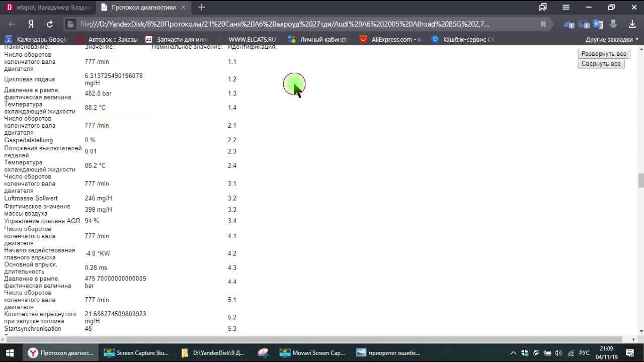
Task: Select the Luftmasse Sollwert label
Action: pos(31,199)
